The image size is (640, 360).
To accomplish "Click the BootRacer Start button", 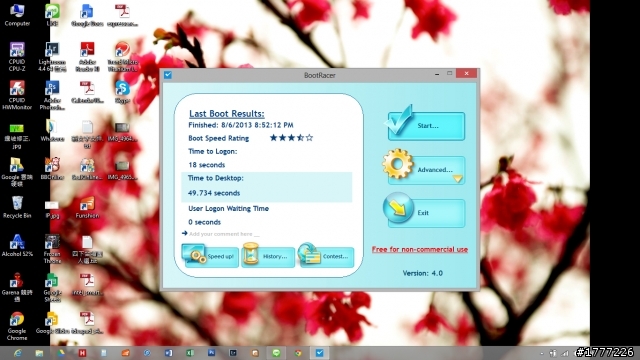I will (x=426, y=126).
